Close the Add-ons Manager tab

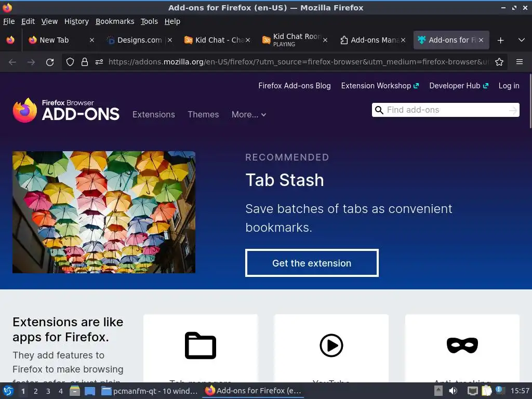(x=403, y=40)
